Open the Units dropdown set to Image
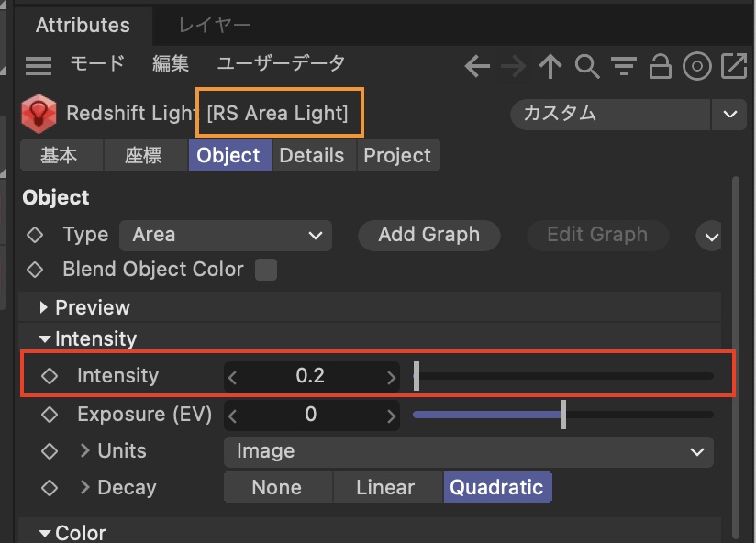The width and height of the screenshot is (756, 543). [468, 450]
